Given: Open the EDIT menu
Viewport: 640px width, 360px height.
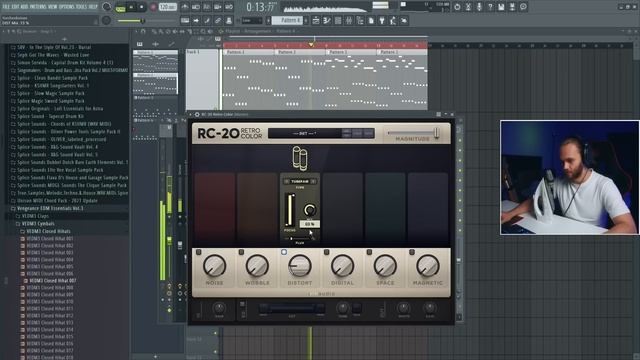Looking at the screenshot, I should [15, 7].
